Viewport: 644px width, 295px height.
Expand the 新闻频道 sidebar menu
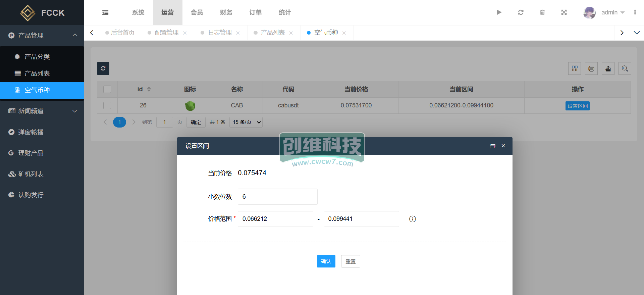(x=42, y=111)
